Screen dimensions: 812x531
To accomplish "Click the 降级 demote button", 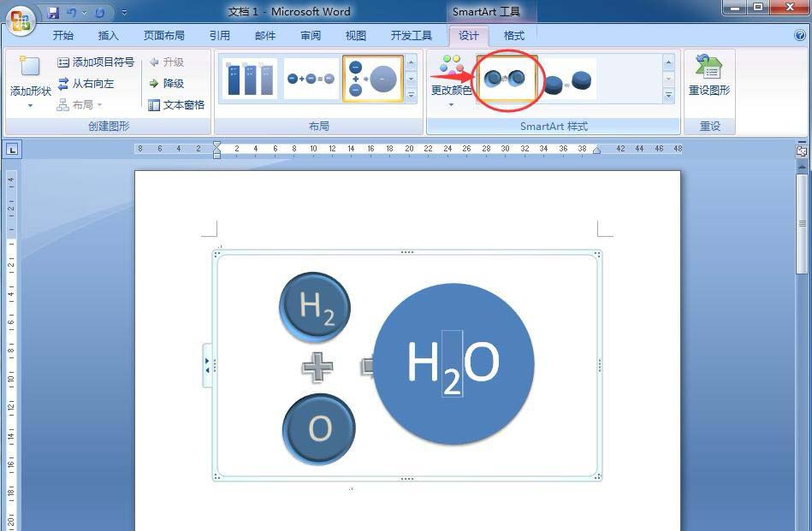I will pyautogui.click(x=167, y=83).
